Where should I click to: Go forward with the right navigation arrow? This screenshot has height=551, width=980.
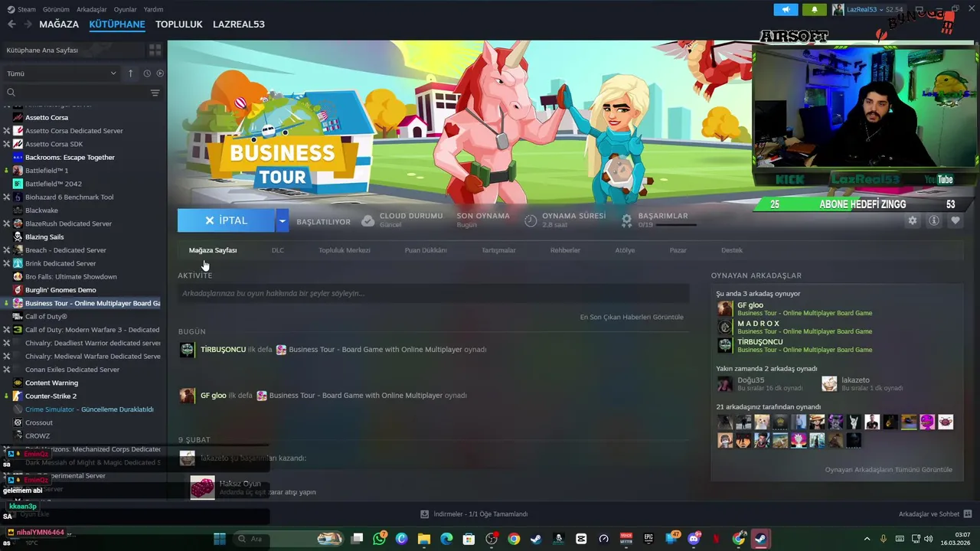coord(28,24)
